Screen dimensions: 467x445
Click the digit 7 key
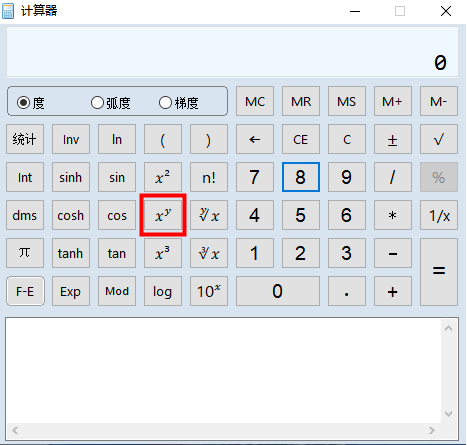coord(255,177)
